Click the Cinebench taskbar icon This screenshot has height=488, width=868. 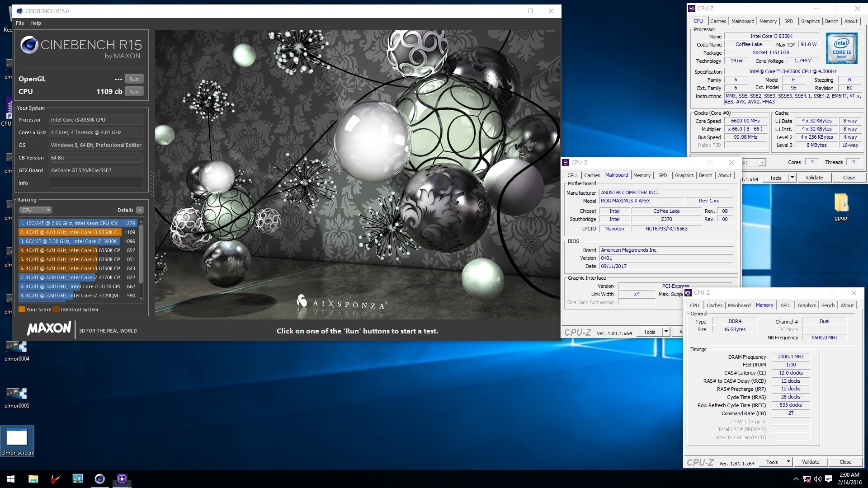(99, 479)
